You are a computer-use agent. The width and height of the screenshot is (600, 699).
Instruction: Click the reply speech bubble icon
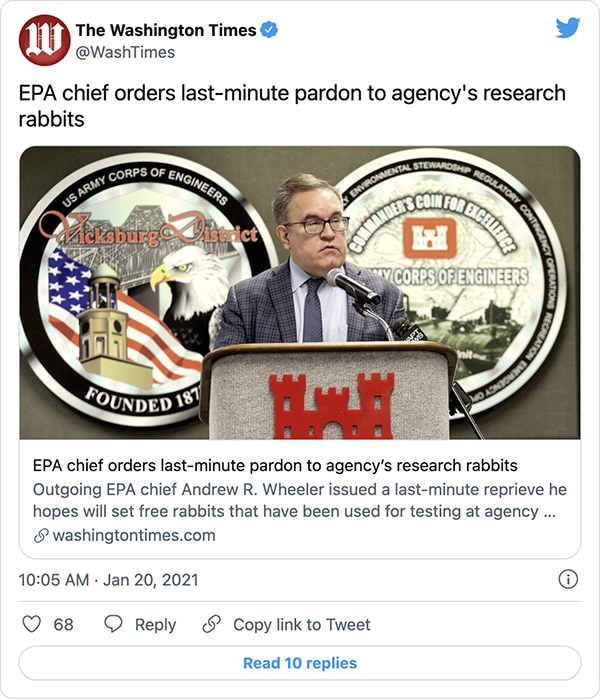pyautogui.click(x=114, y=624)
